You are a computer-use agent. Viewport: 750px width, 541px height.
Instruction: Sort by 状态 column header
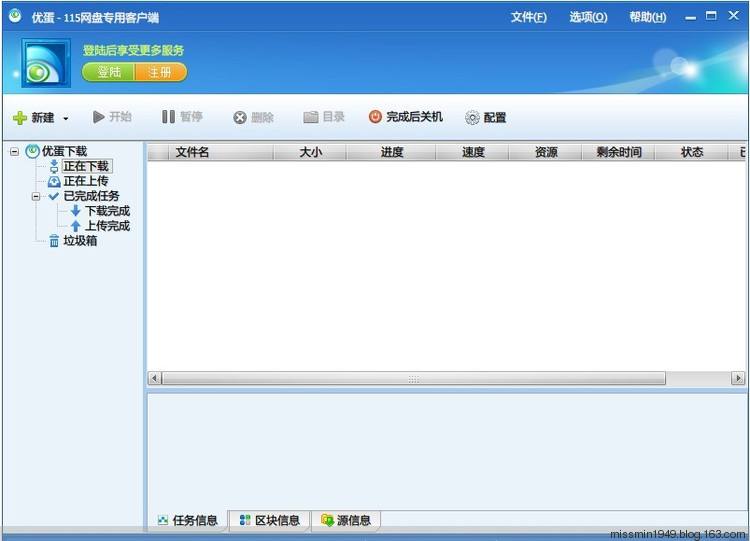point(691,152)
